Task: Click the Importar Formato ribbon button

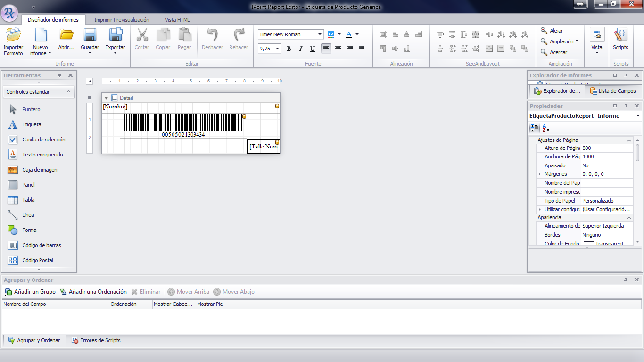Action: [x=13, y=41]
